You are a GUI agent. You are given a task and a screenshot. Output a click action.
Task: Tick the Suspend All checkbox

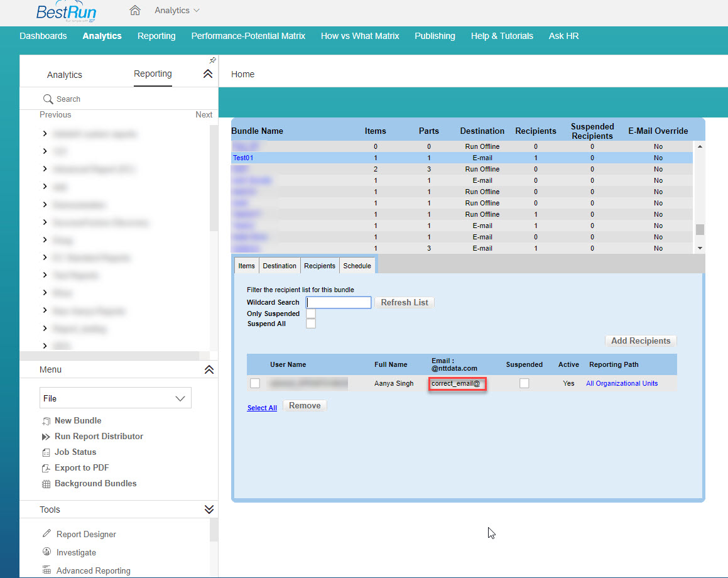pos(311,324)
